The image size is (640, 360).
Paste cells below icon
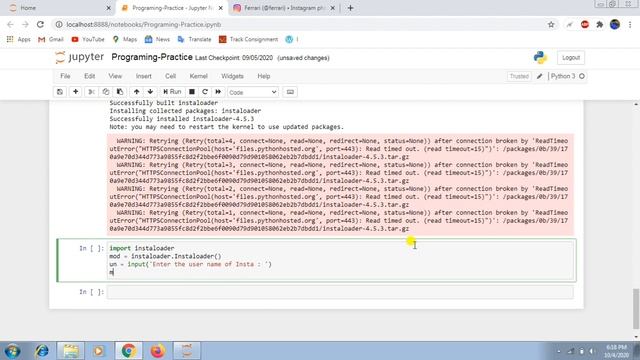120,92
